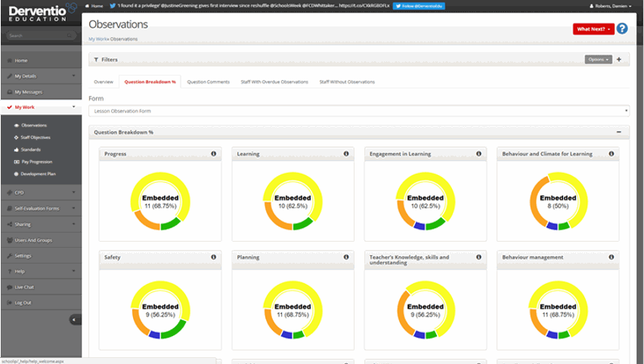Expand Help menu in sidebar

41,271
